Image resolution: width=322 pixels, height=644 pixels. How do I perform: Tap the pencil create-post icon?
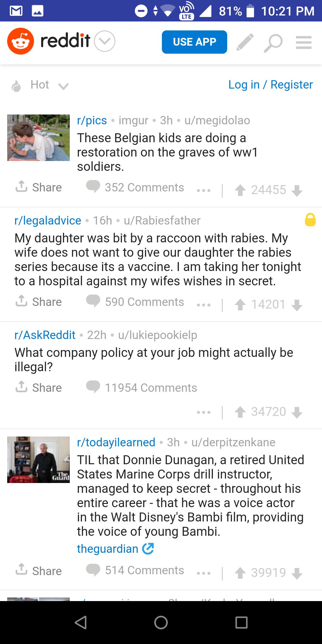pos(245,42)
